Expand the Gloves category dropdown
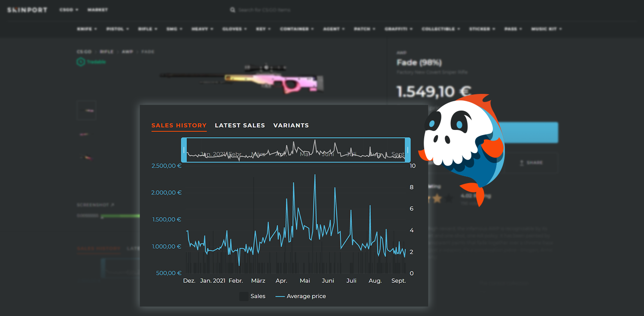The width and height of the screenshot is (644, 316). 234,29
